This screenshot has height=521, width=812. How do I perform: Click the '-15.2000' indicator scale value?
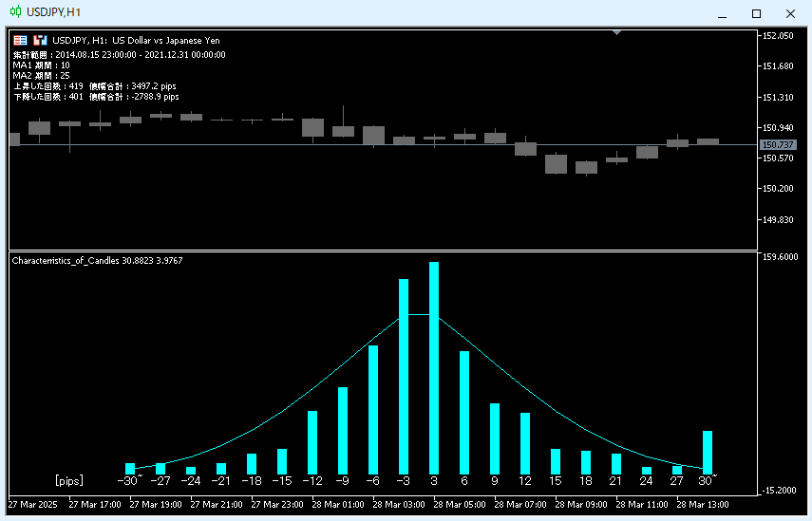coord(780,491)
